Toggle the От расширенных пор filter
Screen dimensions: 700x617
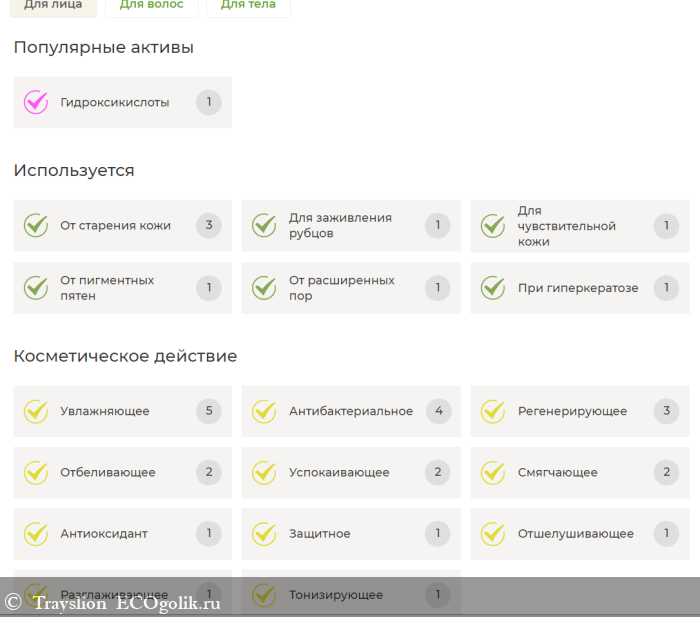point(350,288)
